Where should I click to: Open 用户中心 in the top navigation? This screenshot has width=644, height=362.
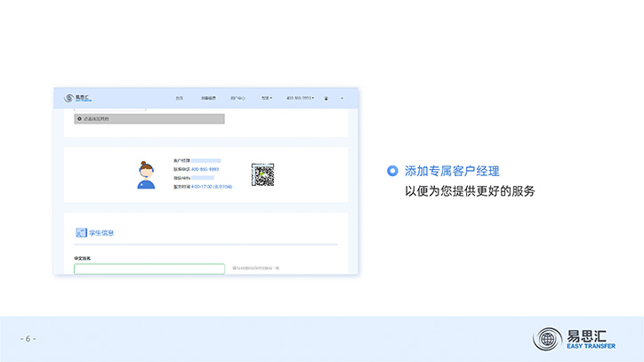pos(238,98)
